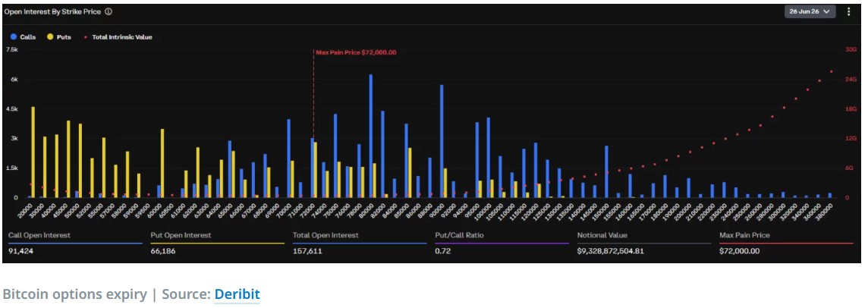Click the 1.5k left axis label
The width and height of the screenshot is (868, 308).
(x=11, y=168)
